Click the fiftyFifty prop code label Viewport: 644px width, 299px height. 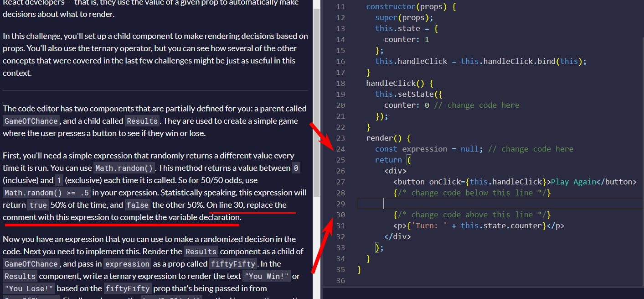pos(233,264)
